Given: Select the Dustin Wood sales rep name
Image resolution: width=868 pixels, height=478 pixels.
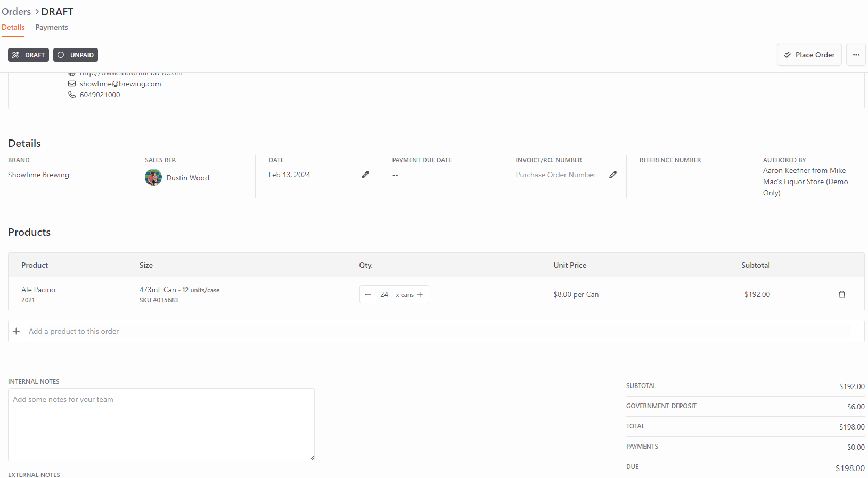Looking at the screenshot, I should click(188, 178).
